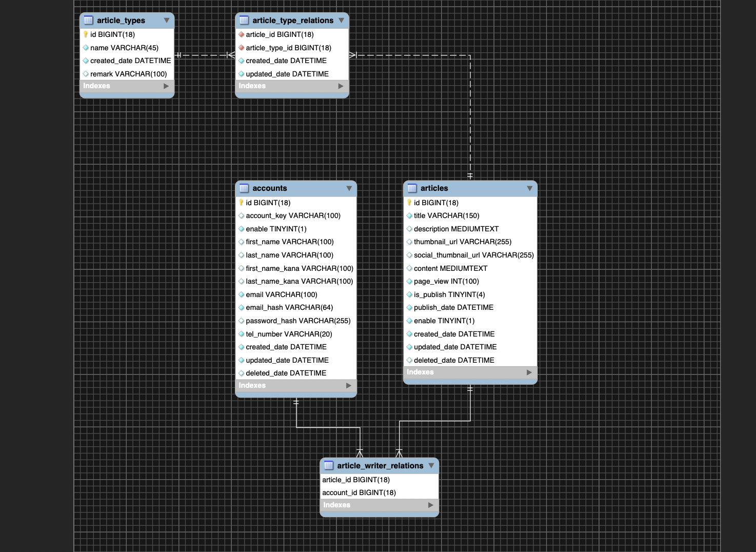This screenshot has width=756, height=552.
Task: Click red foreign key icon of article_type_id
Action: coord(241,48)
